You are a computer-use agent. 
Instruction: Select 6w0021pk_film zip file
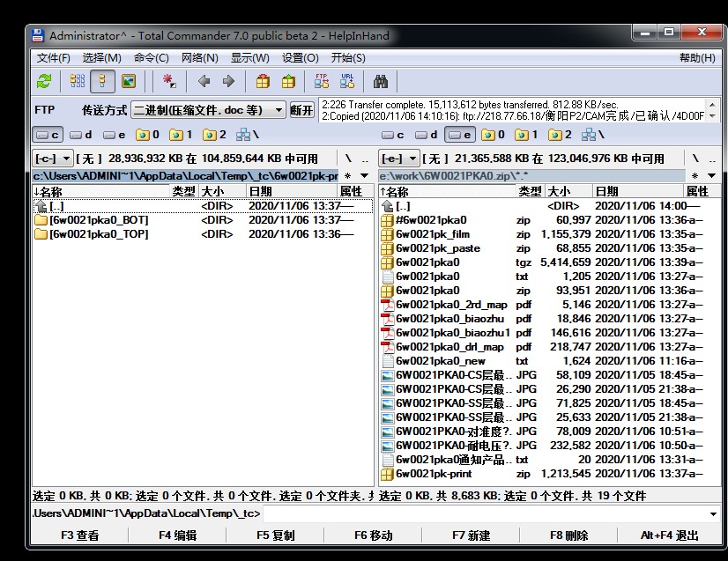(549, 234)
